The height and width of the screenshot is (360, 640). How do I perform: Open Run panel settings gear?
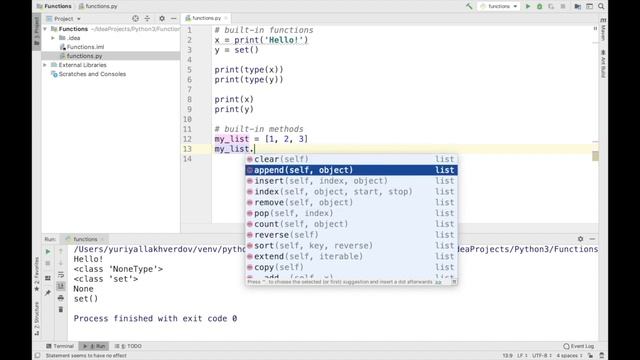point(580,239)
